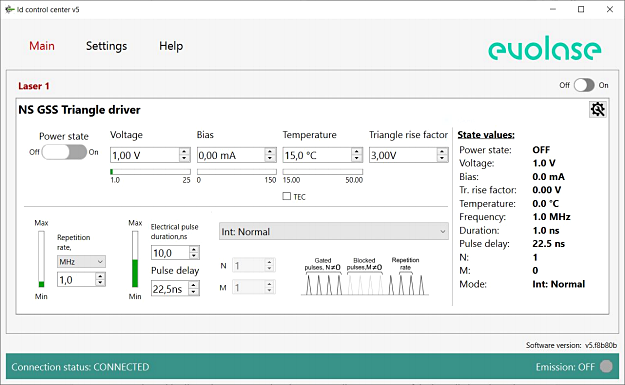Open driver settings gear icon
The image size is (625, 385).
pos(597,109)
